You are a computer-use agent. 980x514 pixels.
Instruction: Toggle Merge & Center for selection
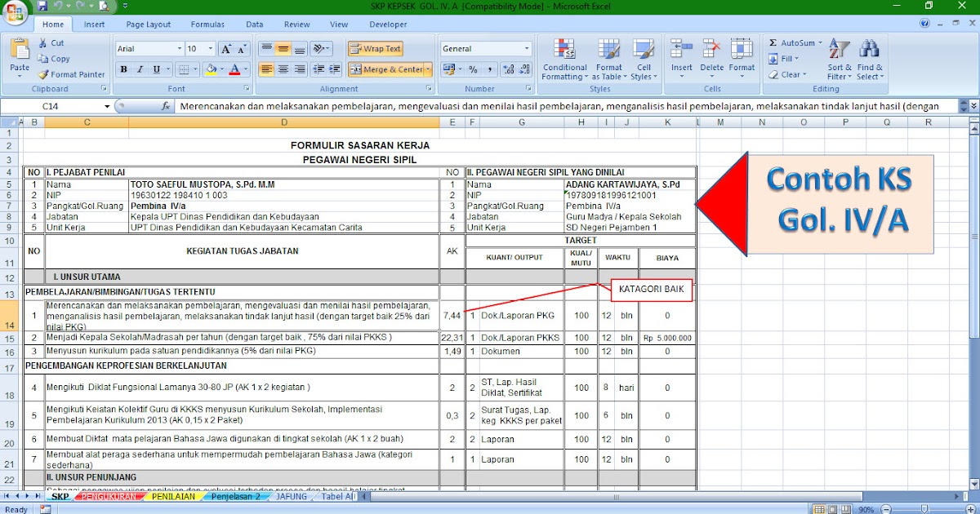(385, 69)
